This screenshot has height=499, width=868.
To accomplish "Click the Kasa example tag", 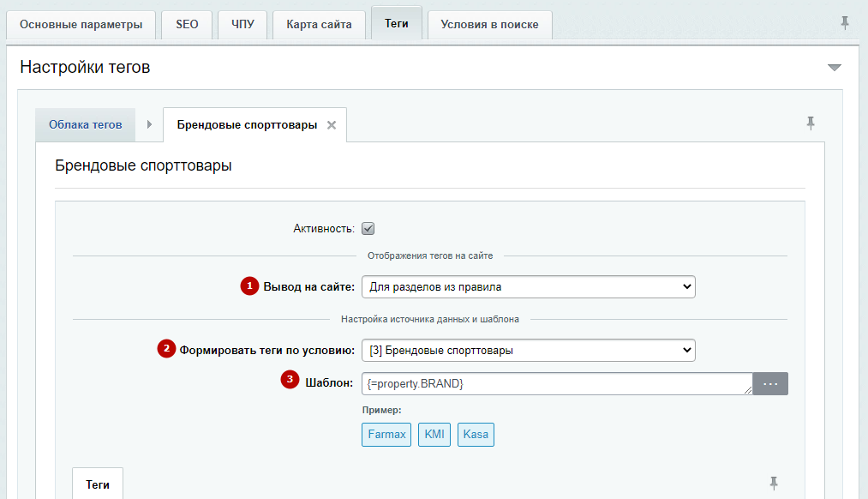I will 476,434.
